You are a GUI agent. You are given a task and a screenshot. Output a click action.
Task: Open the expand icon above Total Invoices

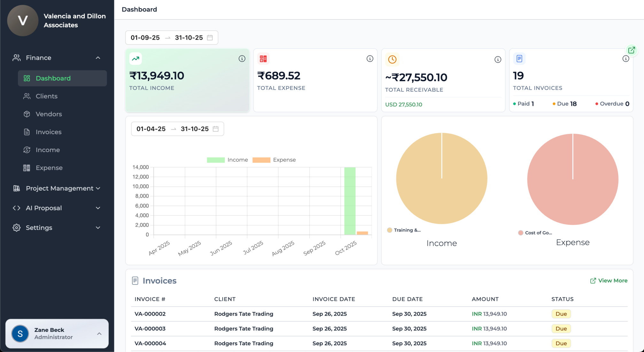tap(632, 50)
